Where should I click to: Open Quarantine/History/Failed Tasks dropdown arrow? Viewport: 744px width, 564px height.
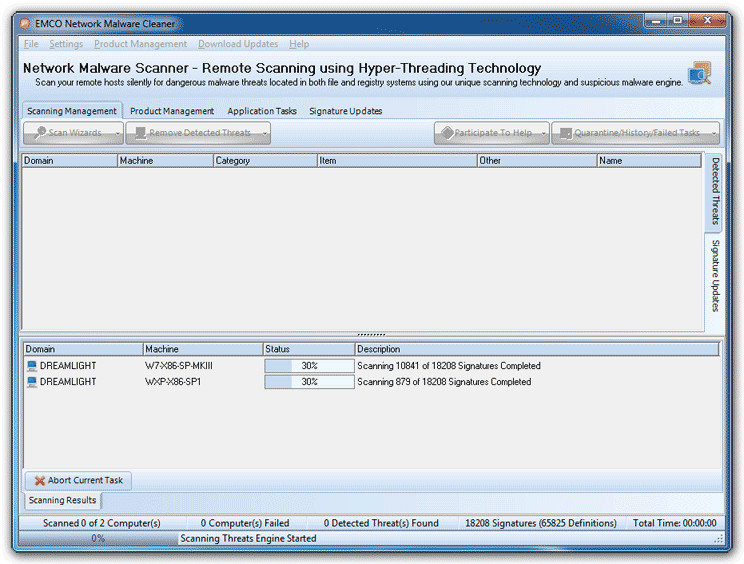tap(714, 134)
